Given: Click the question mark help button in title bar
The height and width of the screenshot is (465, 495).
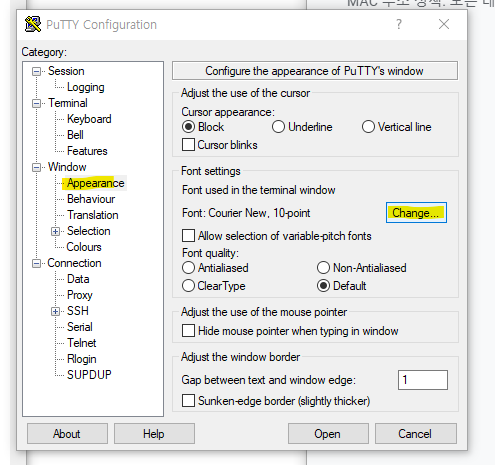Looking at the screenshot, I should [x=399, y=24].
